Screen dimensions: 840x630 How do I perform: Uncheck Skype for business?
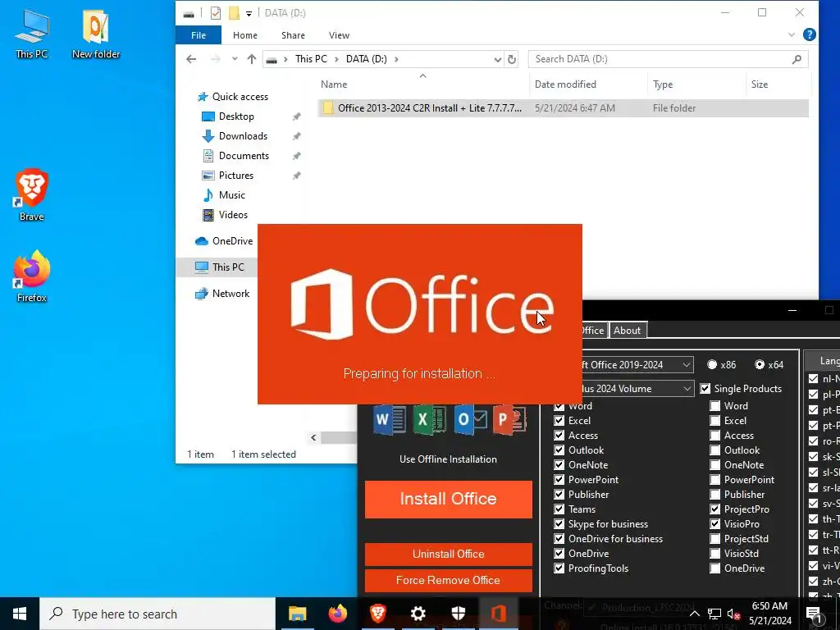click(559, 524)
